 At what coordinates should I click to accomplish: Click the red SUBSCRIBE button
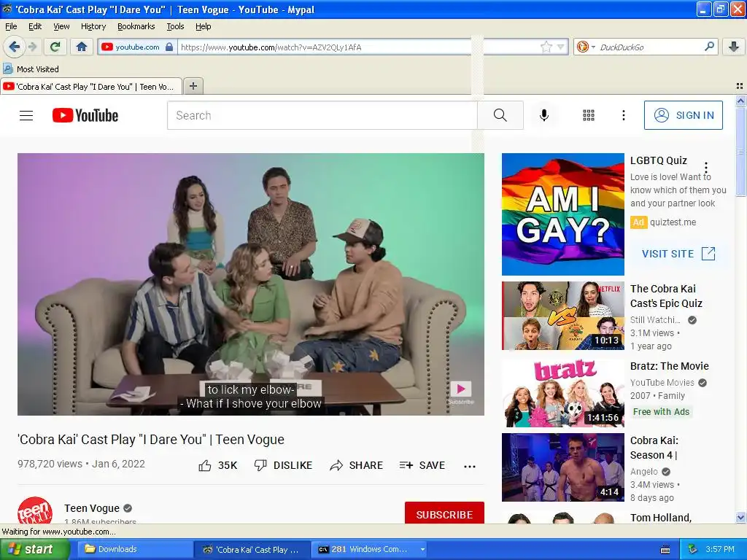click(444, 513)
